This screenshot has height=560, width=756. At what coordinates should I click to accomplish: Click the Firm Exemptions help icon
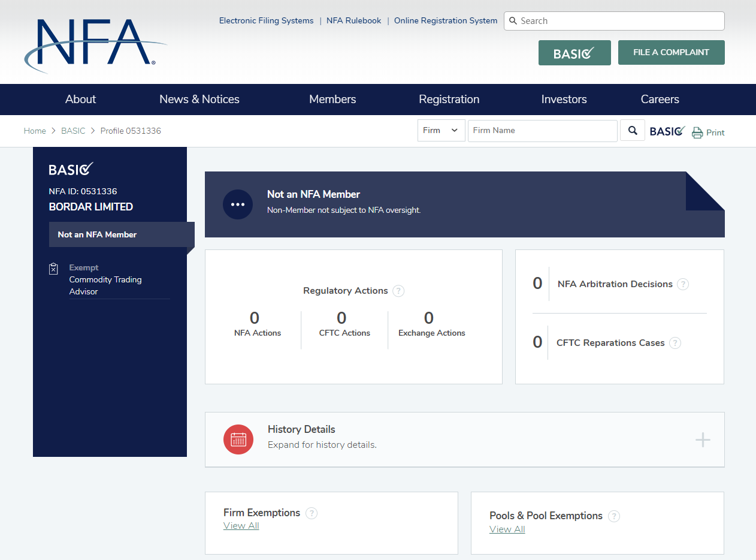point(312,513)
